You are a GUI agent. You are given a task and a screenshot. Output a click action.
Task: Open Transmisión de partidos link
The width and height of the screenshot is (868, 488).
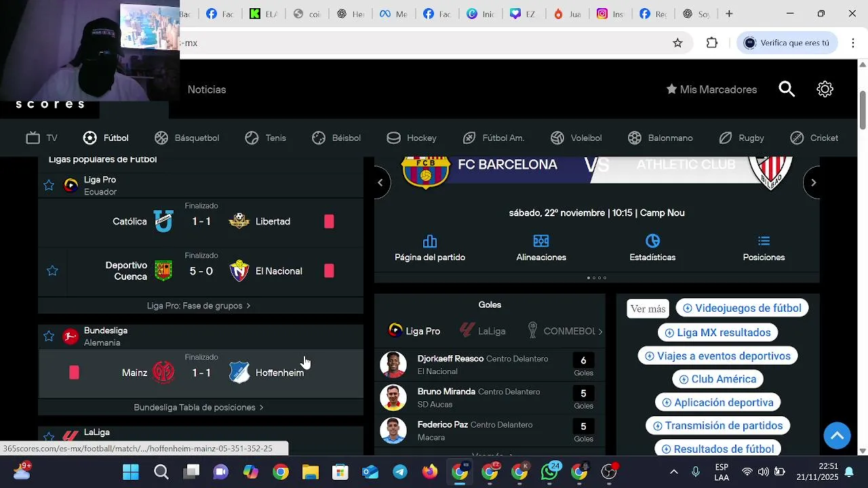click(717, 426)
